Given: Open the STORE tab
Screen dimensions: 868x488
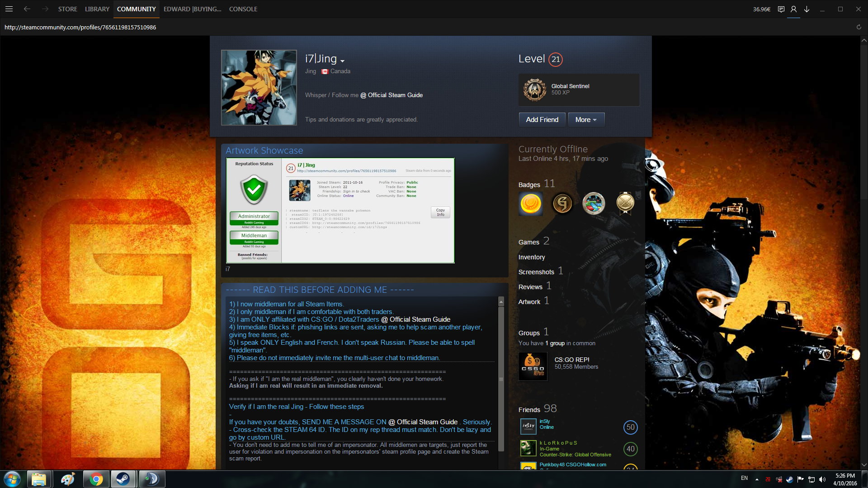Looking at the screenshot, I should [x=67, y=9].
